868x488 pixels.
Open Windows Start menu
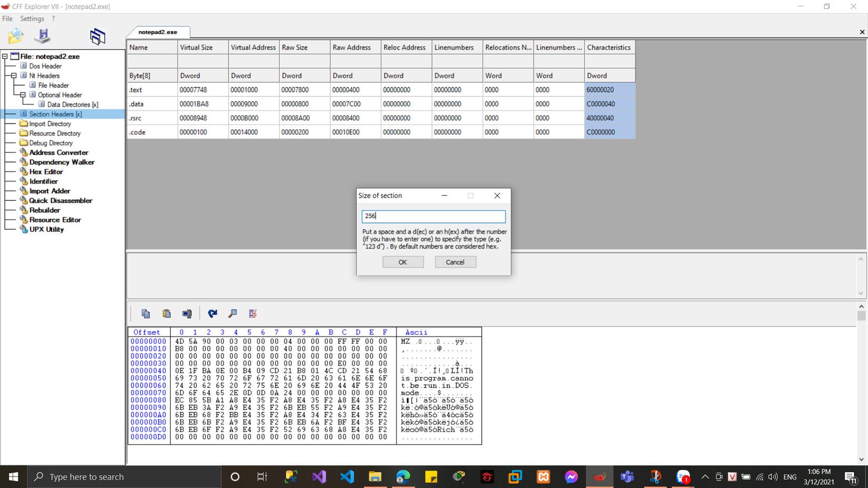coord(14,477)
